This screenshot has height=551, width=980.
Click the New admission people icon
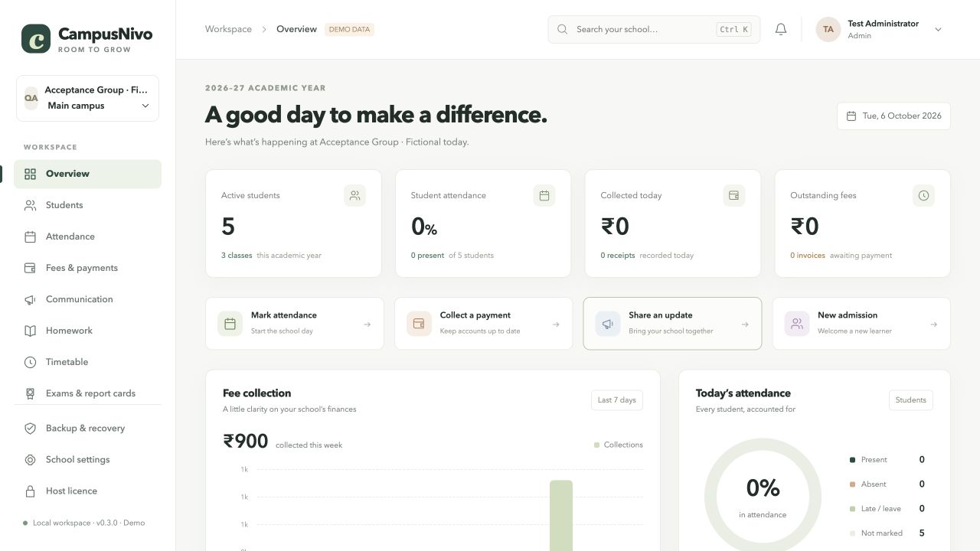click(797, 324)
